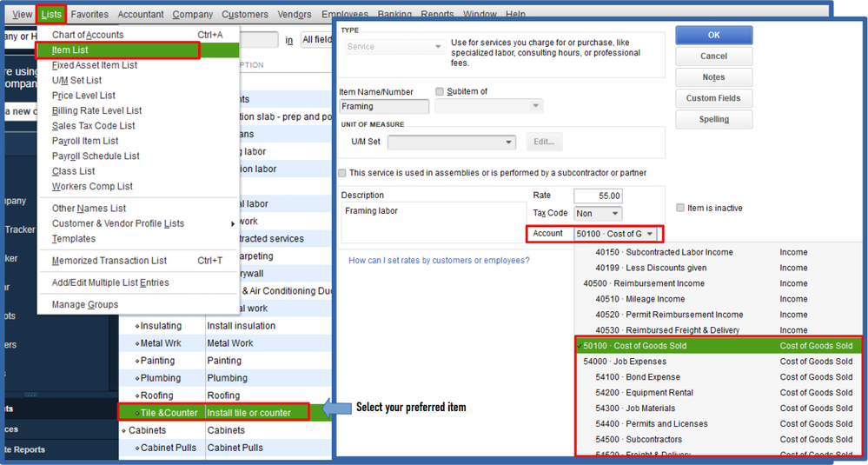Image resolution: width=868 pixels, height=465 pixels.
Task: Open Payroll Schedule List
Action: pos(138,156)
